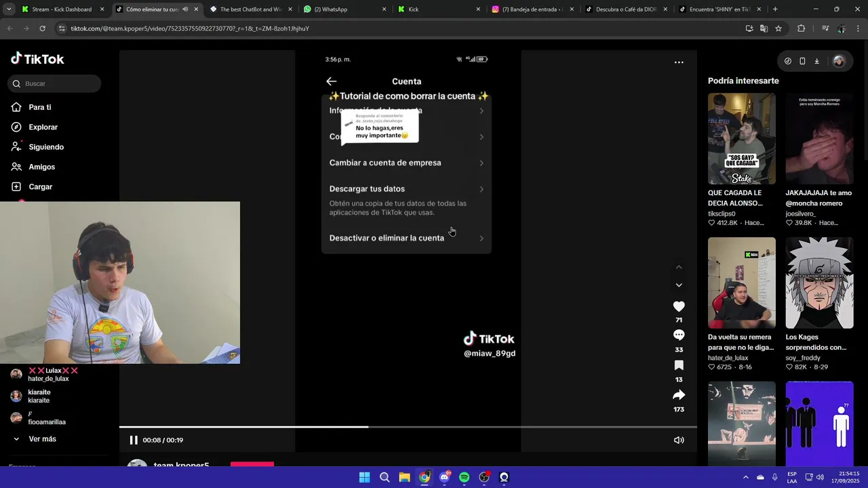868x488 pixels.
Task: Open Da vuelta su remera thumbnail
Action: (741, 283)
